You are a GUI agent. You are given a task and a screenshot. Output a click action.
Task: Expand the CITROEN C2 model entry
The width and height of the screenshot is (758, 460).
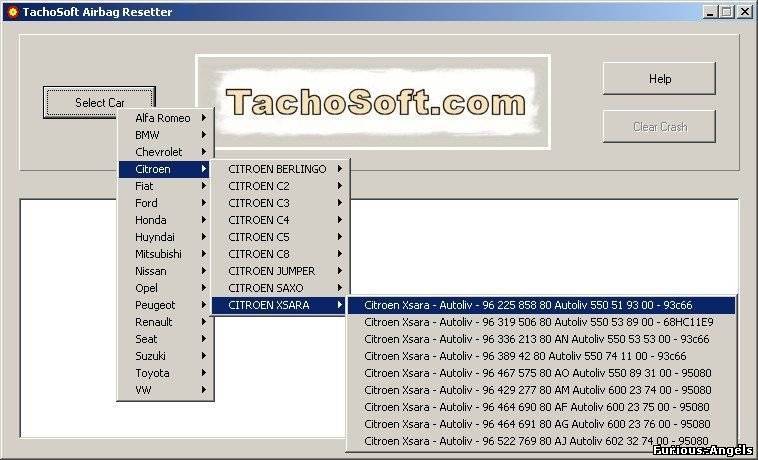click(280, 186)
